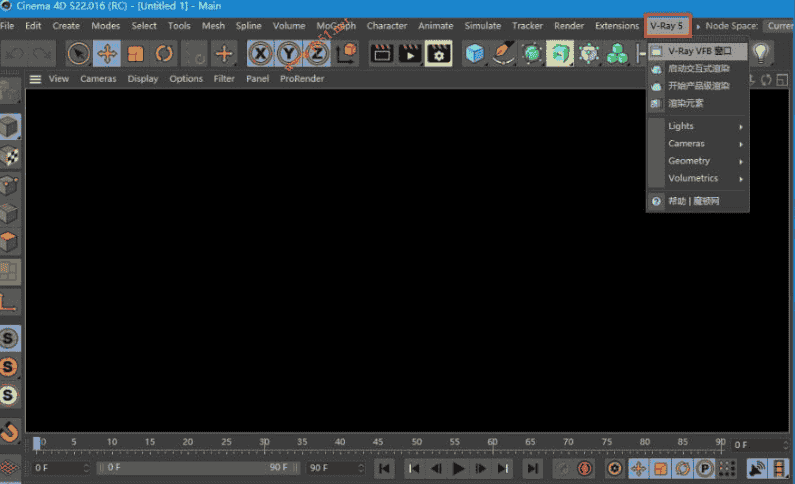Open the Edit Render Settings icon

[x=438, y=53]
